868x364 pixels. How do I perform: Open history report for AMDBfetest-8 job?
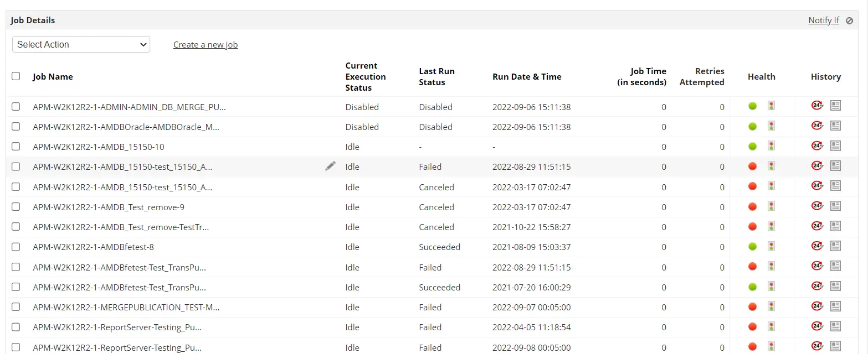(835, 246)
